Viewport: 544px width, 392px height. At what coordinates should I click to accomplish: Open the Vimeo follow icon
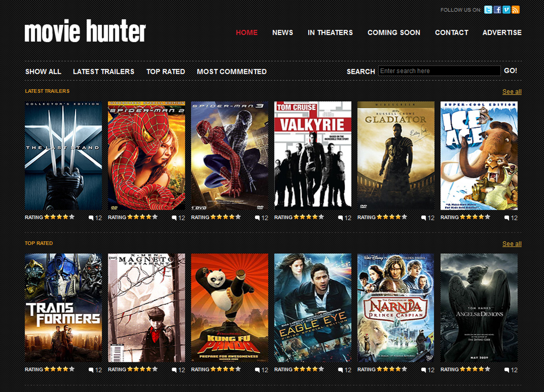(506, 10)
